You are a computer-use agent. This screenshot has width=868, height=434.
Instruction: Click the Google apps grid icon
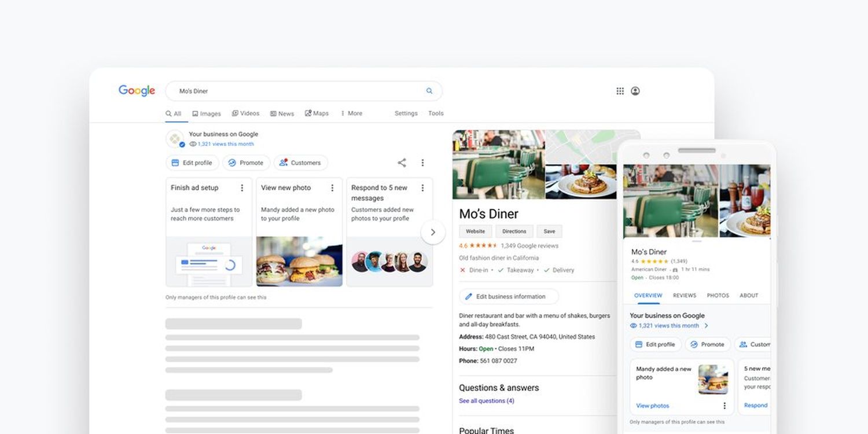[x=620, y=91]
